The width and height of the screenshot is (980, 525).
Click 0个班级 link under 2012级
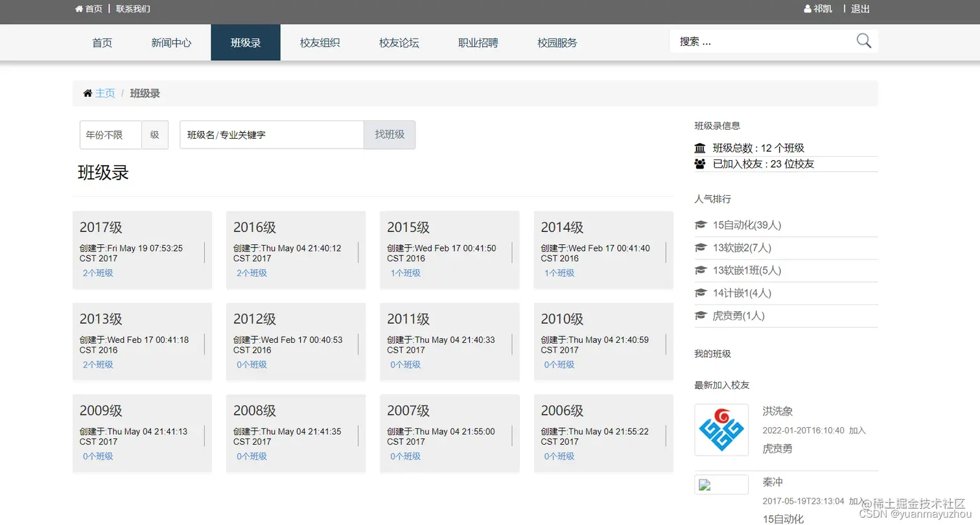coord(251,364)
